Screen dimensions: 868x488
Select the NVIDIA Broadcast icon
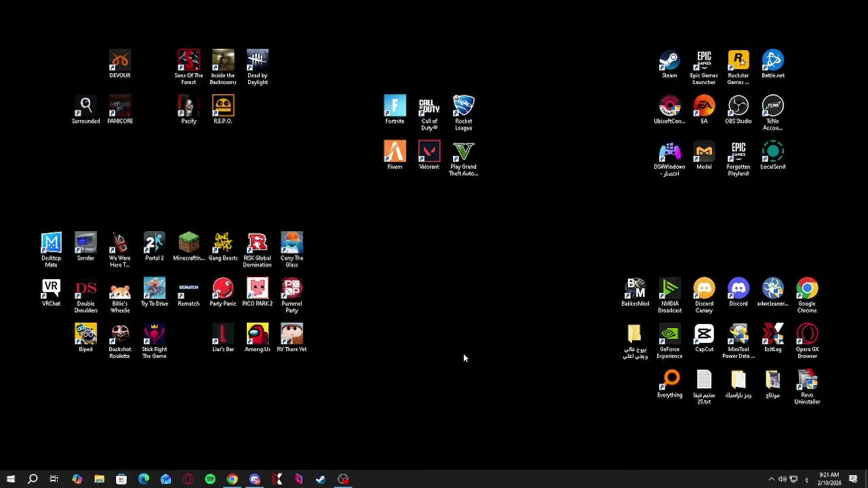[669, 296]
